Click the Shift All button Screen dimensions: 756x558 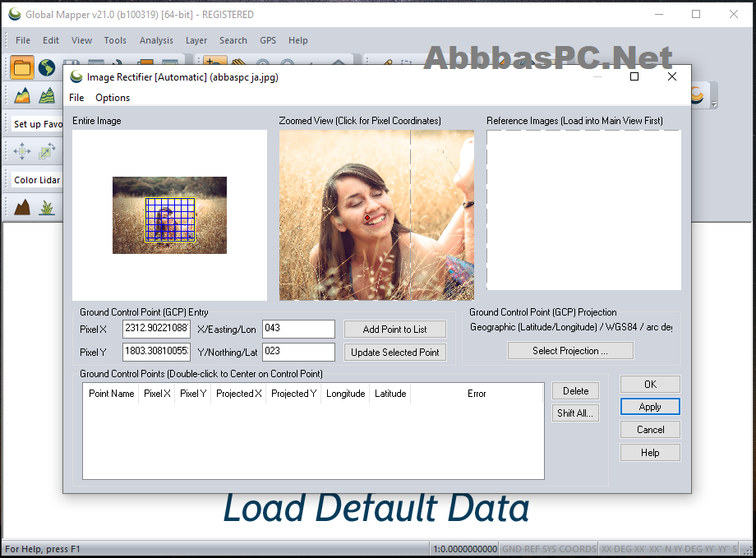pyautogui.click(x=576, y=413)
